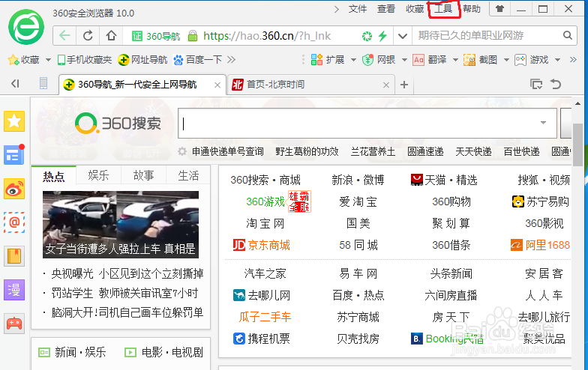Open the 工具 menu

tap(443, 9)
